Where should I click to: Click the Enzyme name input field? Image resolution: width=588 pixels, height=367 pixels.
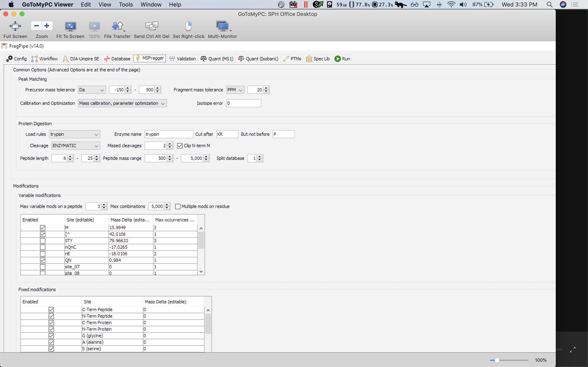[169, 134]
